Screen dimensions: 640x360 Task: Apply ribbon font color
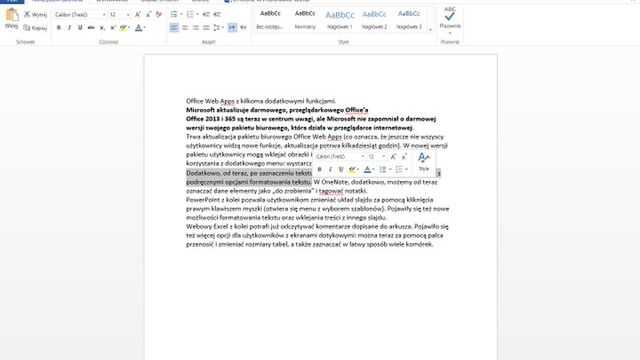tap(138, 28)
